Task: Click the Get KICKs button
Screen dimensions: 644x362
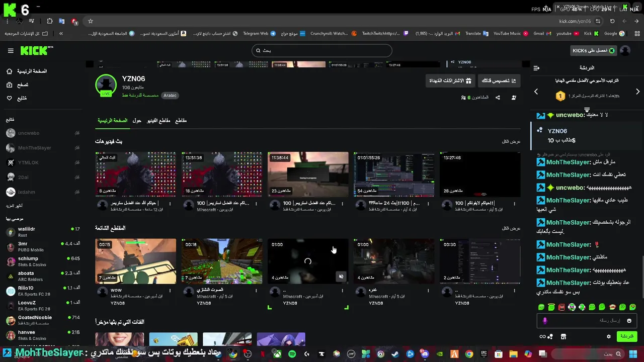Action: pos(593,50)
